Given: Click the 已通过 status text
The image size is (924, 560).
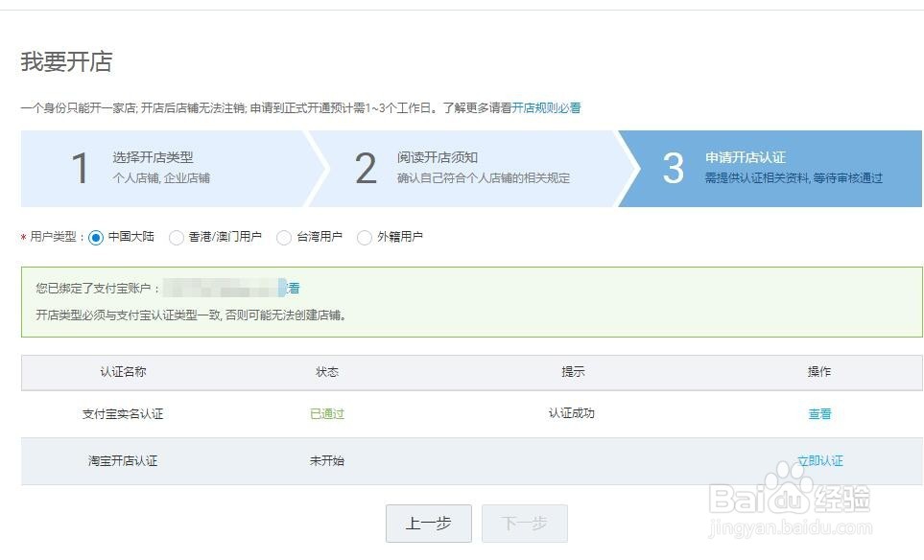Looking at the screenshot, I should point(327,414).
